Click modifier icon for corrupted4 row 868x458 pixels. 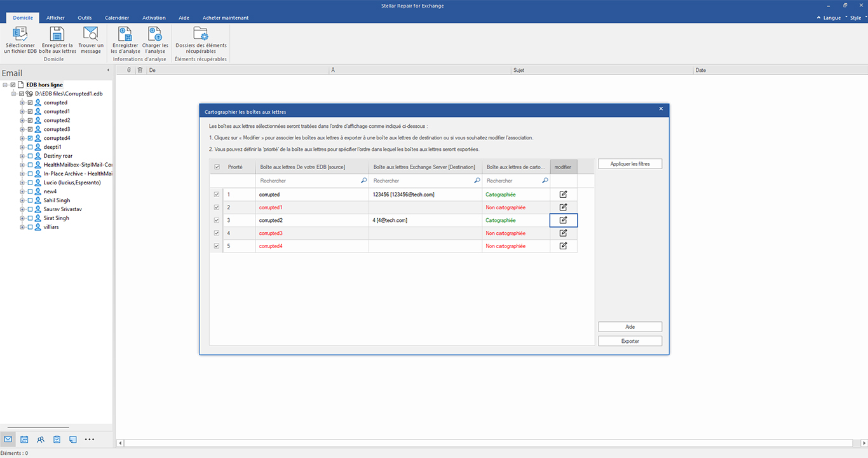coord(563,246)
